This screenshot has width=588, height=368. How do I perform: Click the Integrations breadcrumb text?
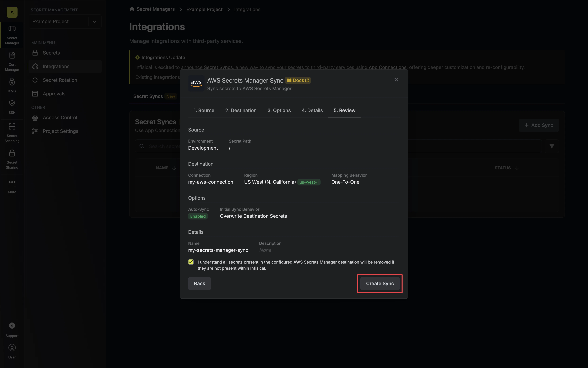click(247, 10)
